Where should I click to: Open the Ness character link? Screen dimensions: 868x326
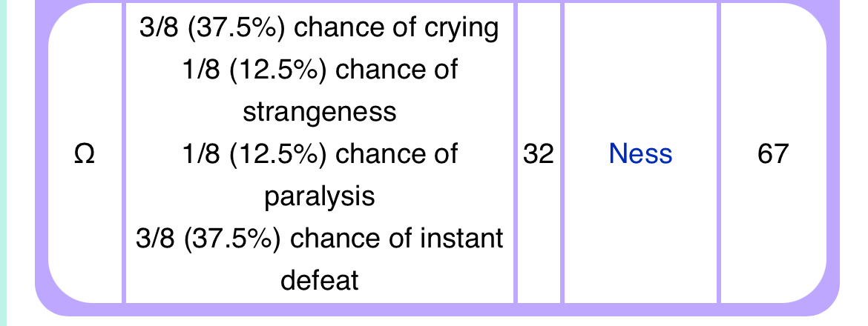(x=640, y=154)
